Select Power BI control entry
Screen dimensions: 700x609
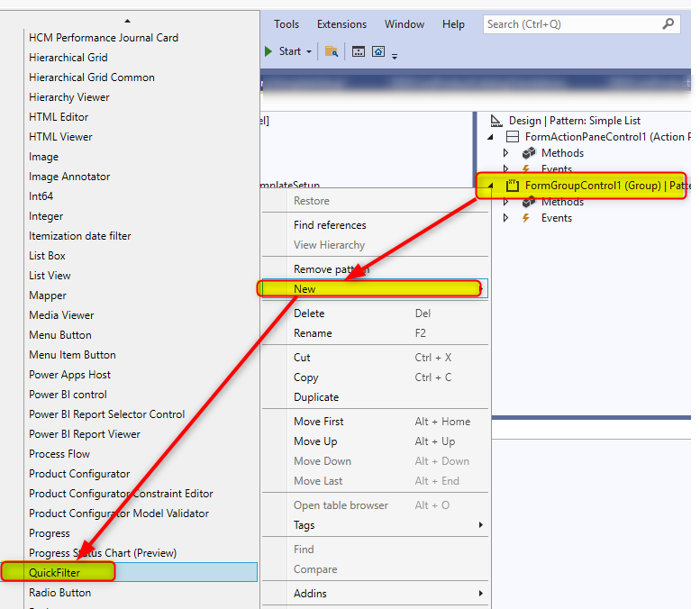pyautogui.click(x=68, y=395)
